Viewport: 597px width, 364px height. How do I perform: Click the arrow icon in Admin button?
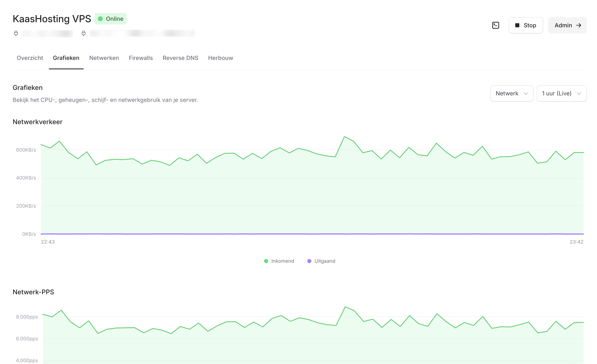tap(579, 25)
